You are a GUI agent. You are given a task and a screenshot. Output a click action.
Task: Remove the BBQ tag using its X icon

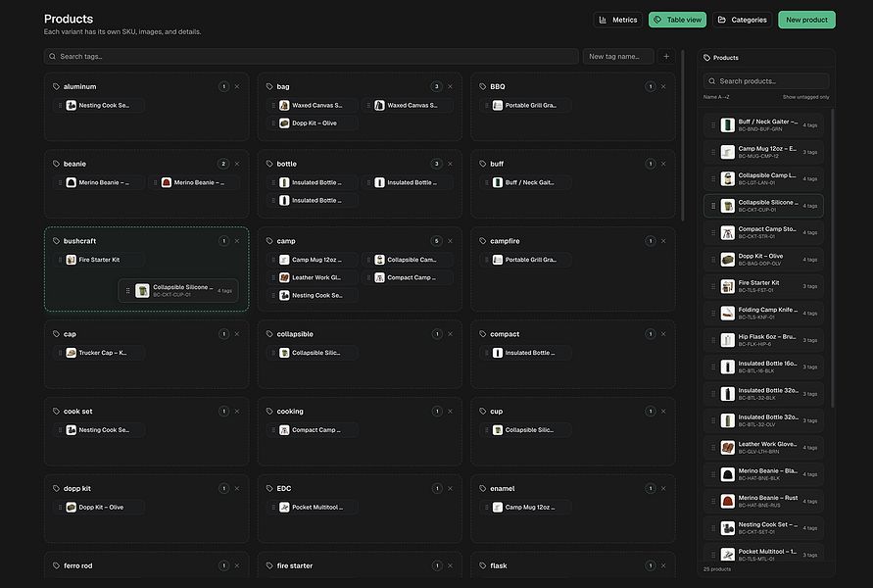663,86
